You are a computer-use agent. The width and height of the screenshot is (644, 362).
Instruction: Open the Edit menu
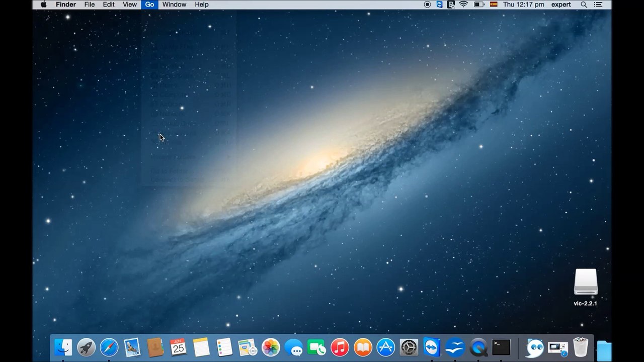109,5
